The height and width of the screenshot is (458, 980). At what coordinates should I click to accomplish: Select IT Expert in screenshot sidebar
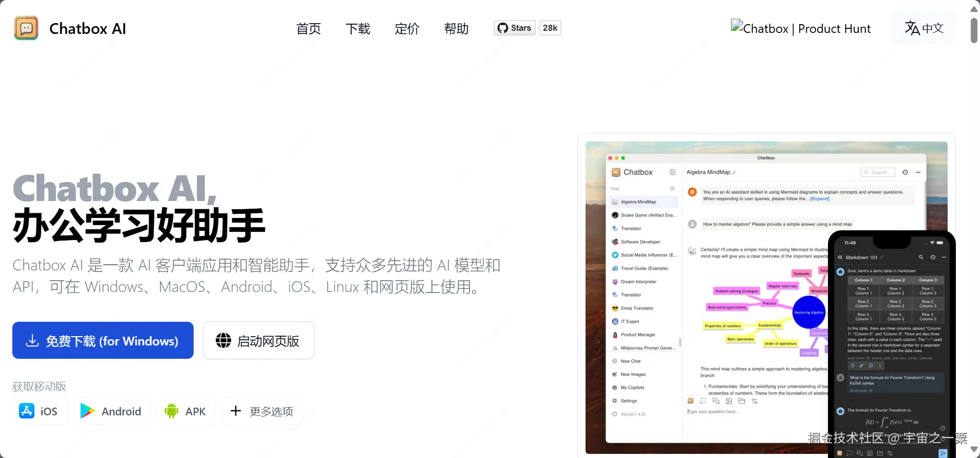[644, 321]
